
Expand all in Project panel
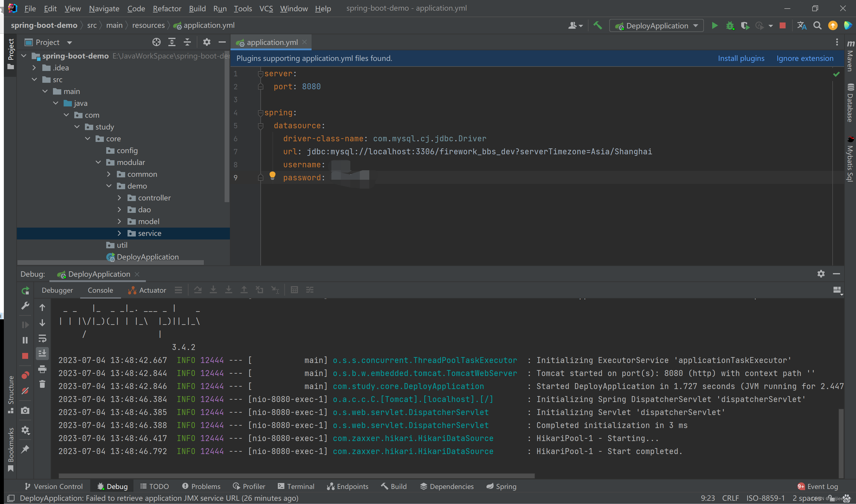coord(172,42)
